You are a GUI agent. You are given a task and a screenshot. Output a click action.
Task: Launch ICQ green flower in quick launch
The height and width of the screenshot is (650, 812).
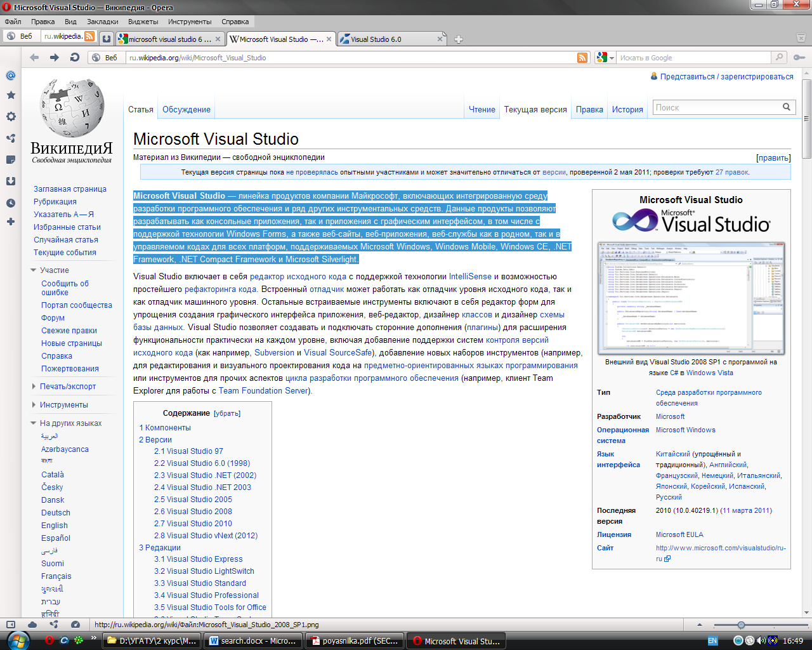pyautogui.click(x=79, y=641)
